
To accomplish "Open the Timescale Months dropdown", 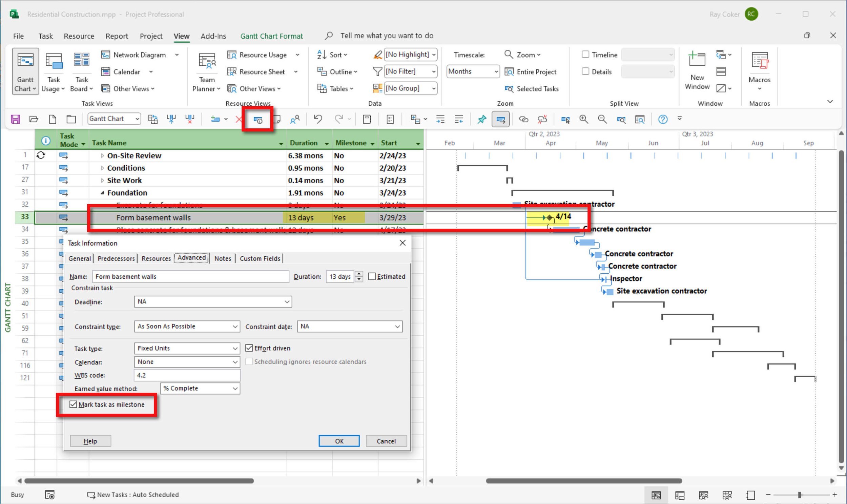I will [x=496, y=71].
